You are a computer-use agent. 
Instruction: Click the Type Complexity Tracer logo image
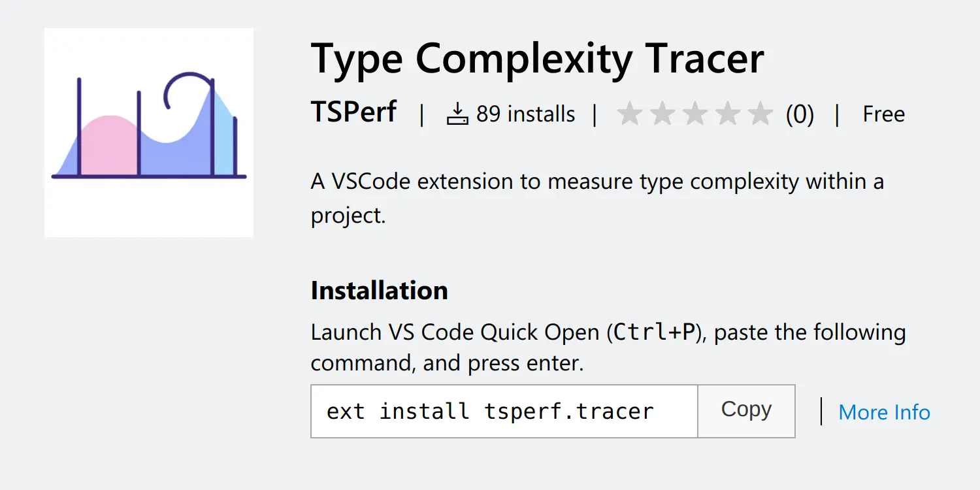pyautogui.click(x=148, y=131)
